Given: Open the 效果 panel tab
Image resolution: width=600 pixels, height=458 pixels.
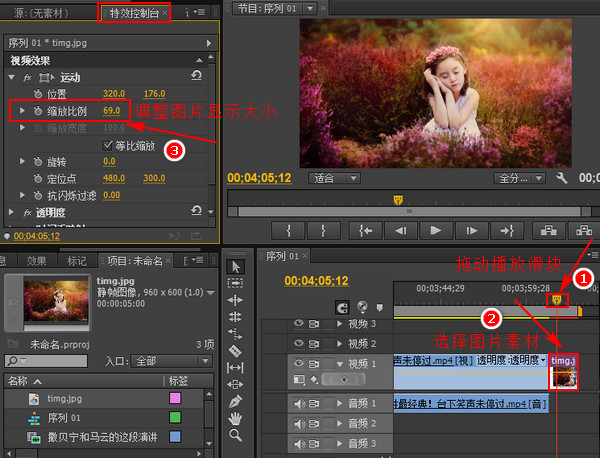Looking at the screenshot, I should 36,260.
